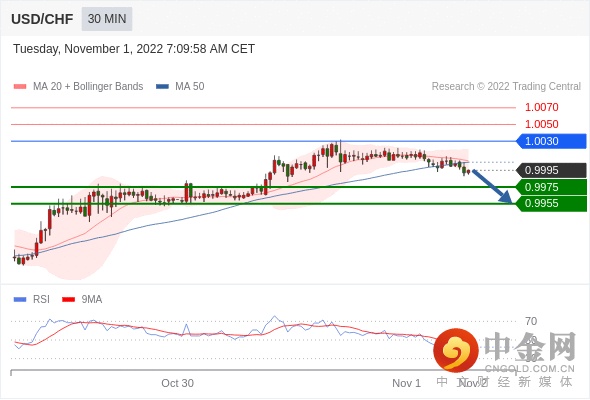Click the Nov 1 date axis label

[406, 383]
